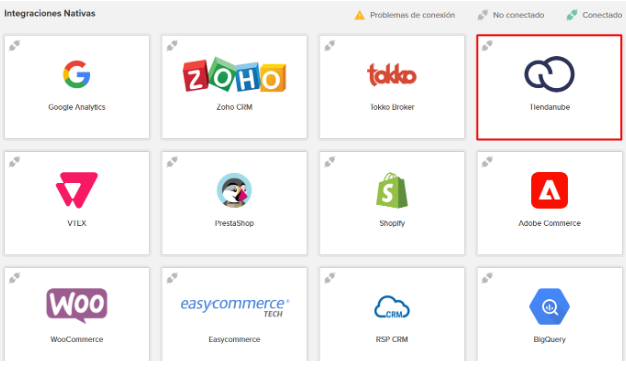Screen dimensions: 626x380
Task: Click the 'Adobe Commerce' label
Action: 549,223
